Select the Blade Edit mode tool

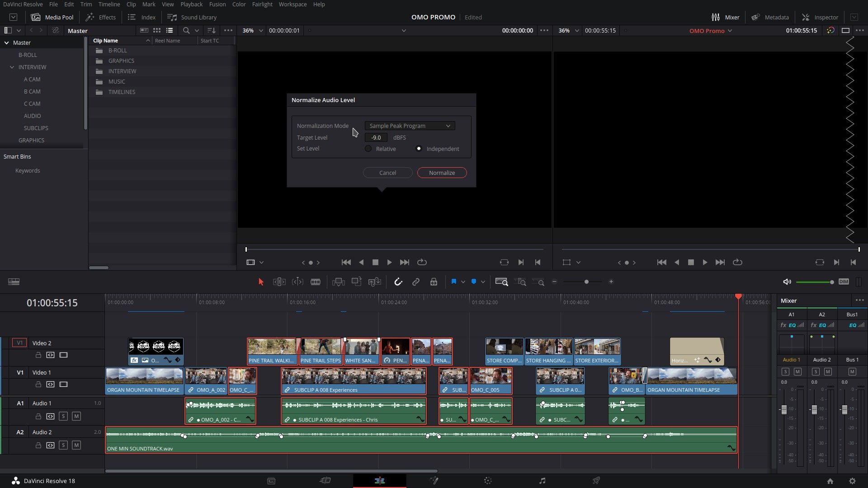tap(315, 282)
